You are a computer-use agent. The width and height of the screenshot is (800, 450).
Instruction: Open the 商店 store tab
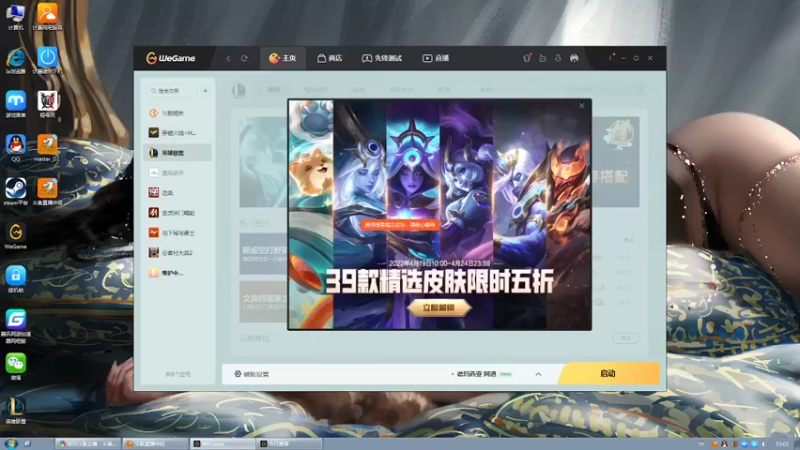330,58
